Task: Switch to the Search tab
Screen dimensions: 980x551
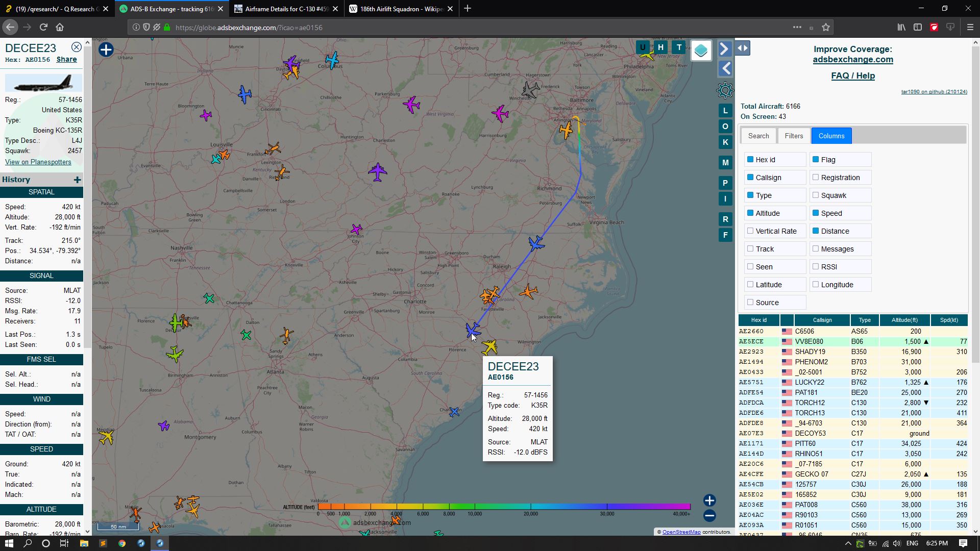Action: (758, 136)
